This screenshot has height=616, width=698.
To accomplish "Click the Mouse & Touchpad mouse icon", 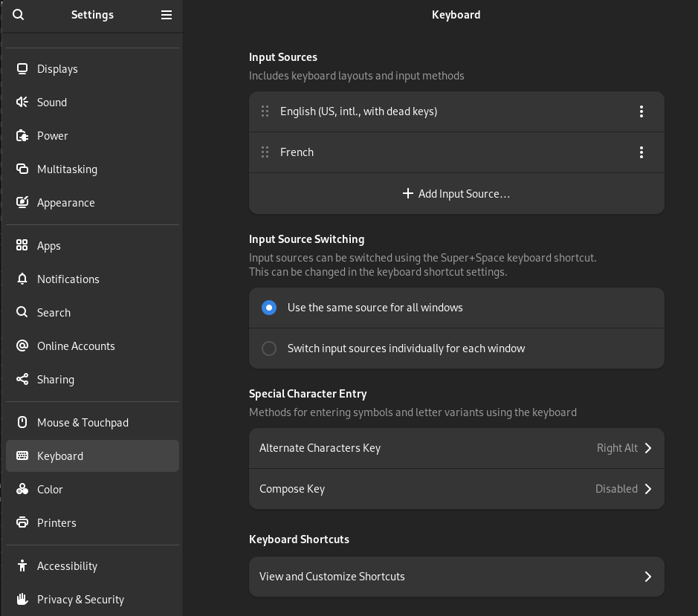I will point(22,422).
